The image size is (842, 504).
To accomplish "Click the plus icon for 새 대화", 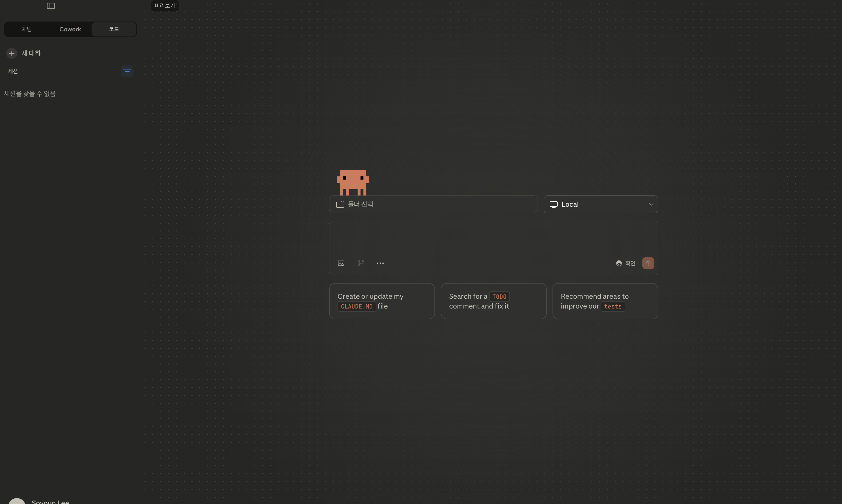I will click(12, 53).
